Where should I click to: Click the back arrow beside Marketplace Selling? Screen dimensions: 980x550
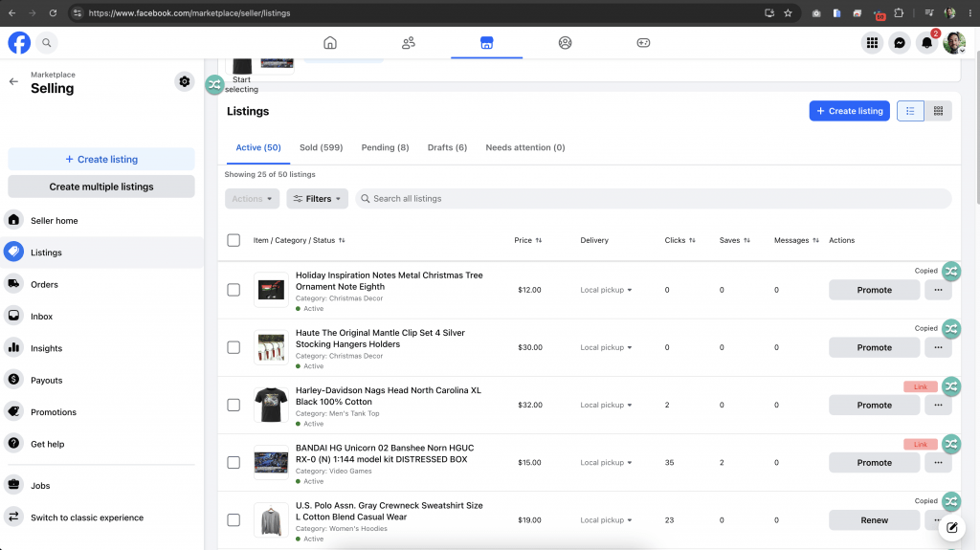(13, 81)
